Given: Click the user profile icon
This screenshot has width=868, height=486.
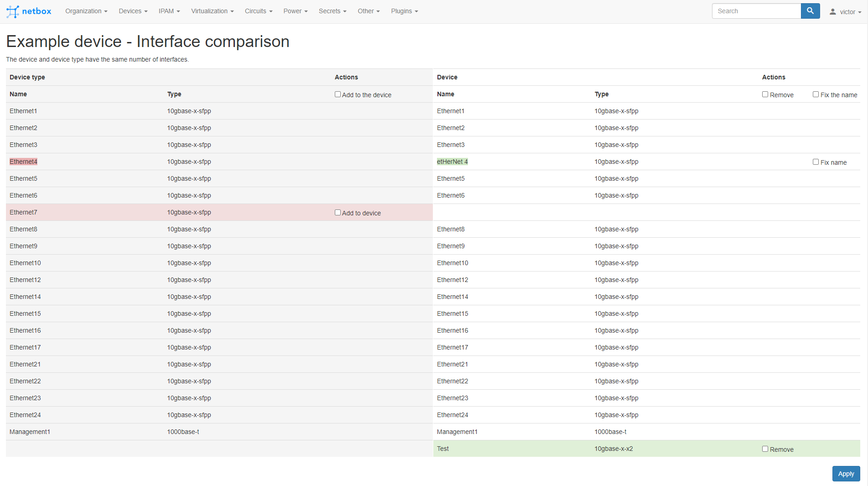Looking at the screenshot, I should pos(832,12).
